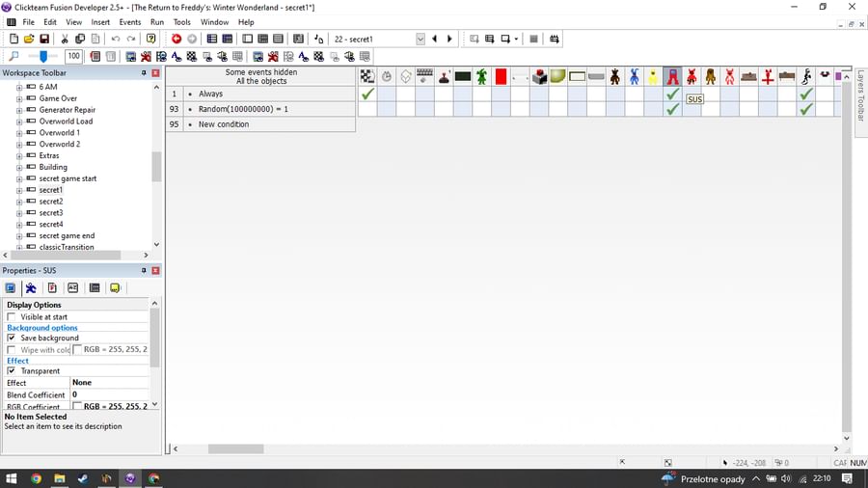
Task: Expand the 6 AM frame tree node
Action: tap(19, 88)
